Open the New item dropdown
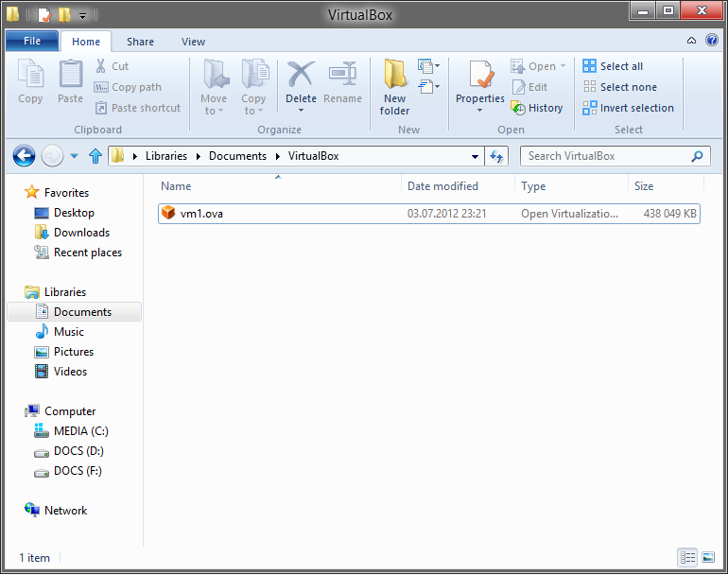The height and width of the screenshot is (575, 728). pos(428,66)
